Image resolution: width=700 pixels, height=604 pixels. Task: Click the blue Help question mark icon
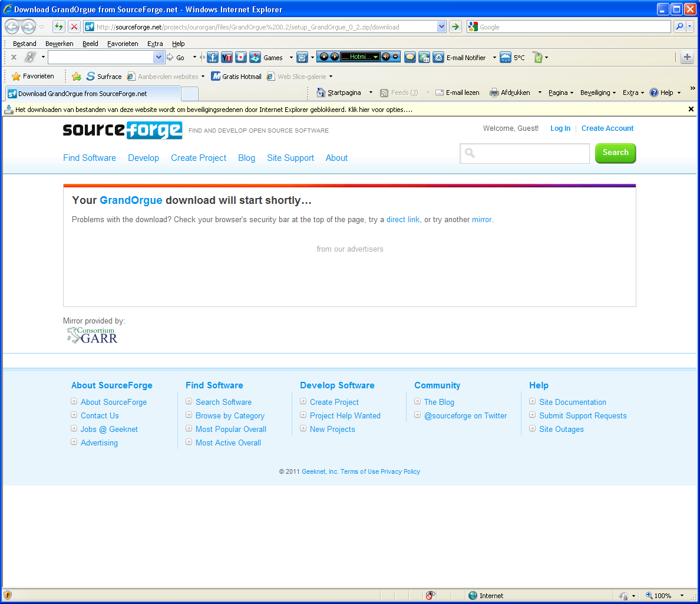coord(653,93)
